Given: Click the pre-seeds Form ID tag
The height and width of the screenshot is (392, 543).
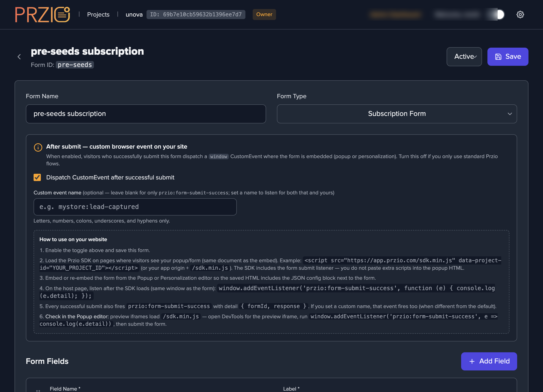Looking at the screenshot, I should (75, 65).
